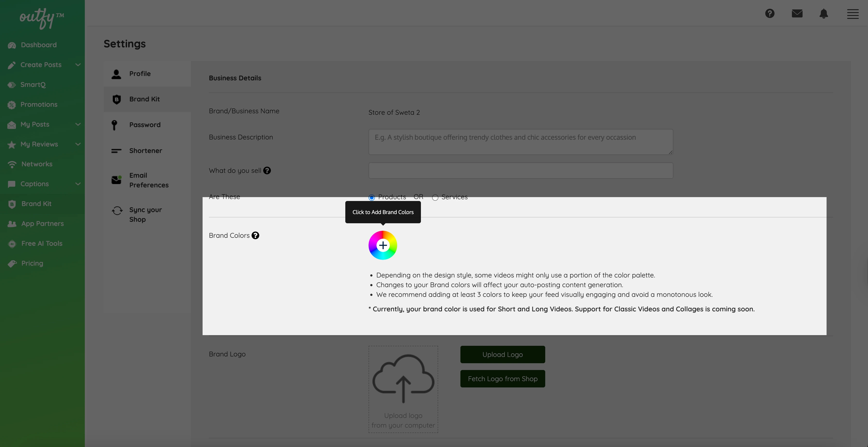Click the help question mark icon in header
Screen dimensions: 868x447
click(x=770, y=14)
